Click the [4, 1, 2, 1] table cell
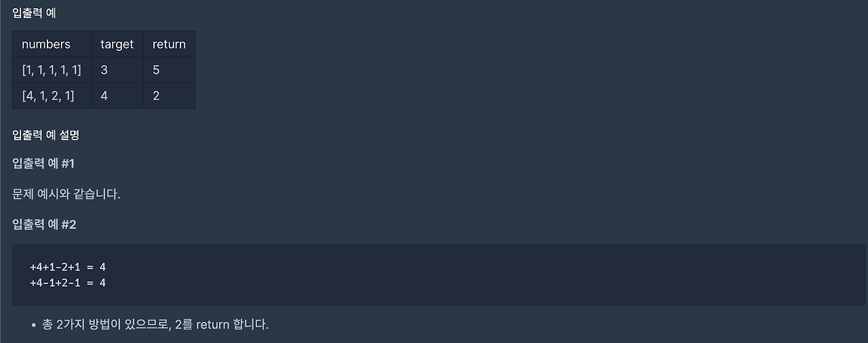 coord(52,96)
